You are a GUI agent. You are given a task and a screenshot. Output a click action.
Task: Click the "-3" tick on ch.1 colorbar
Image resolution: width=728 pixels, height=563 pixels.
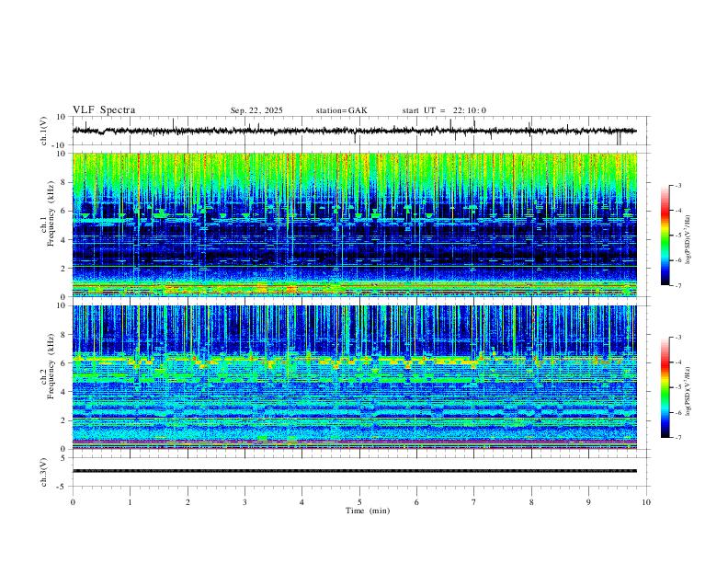[x=677, y=185]
